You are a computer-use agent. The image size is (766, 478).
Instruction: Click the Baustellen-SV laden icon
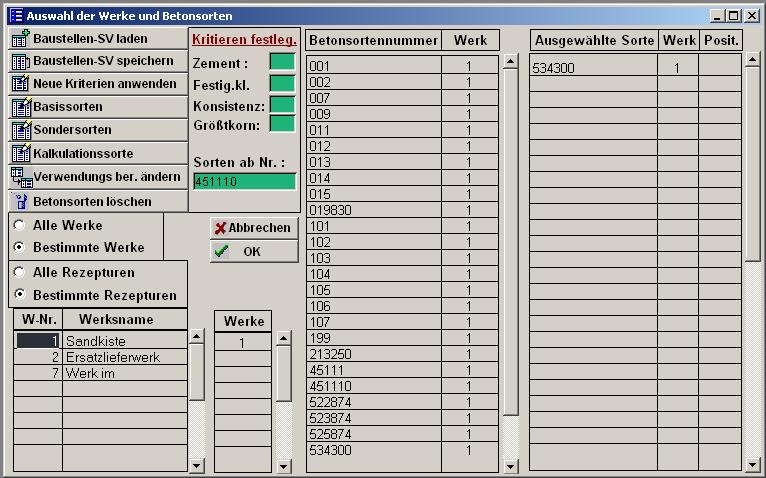20,39
